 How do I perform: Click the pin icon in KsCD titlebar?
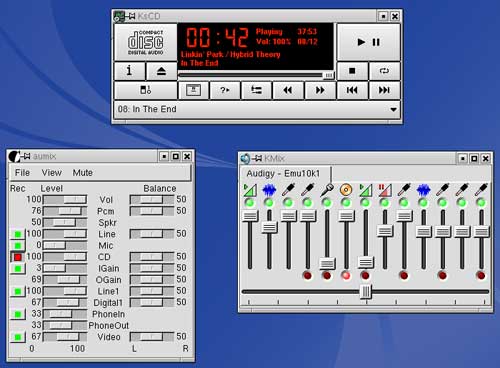pos(131,16)
